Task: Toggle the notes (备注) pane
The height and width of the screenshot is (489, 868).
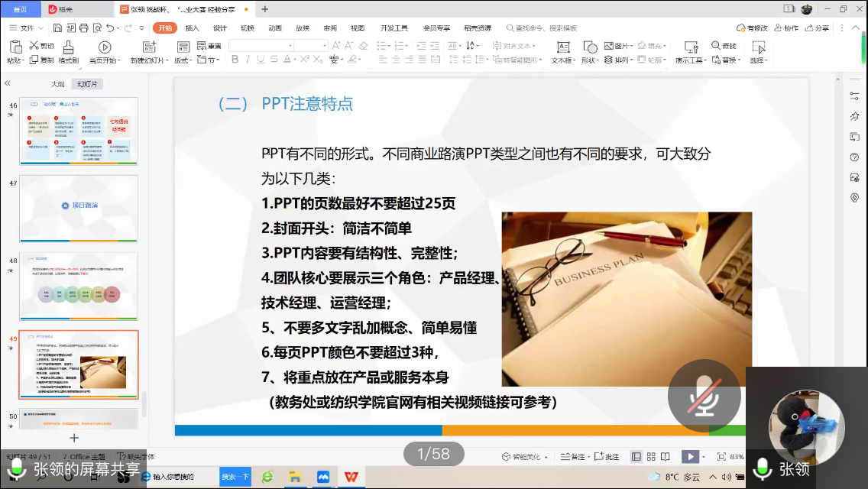Action: (x=572, y=456)
